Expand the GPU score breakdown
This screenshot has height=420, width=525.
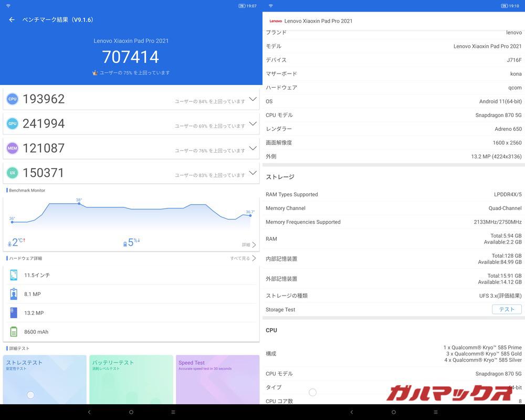coord(252,123)
